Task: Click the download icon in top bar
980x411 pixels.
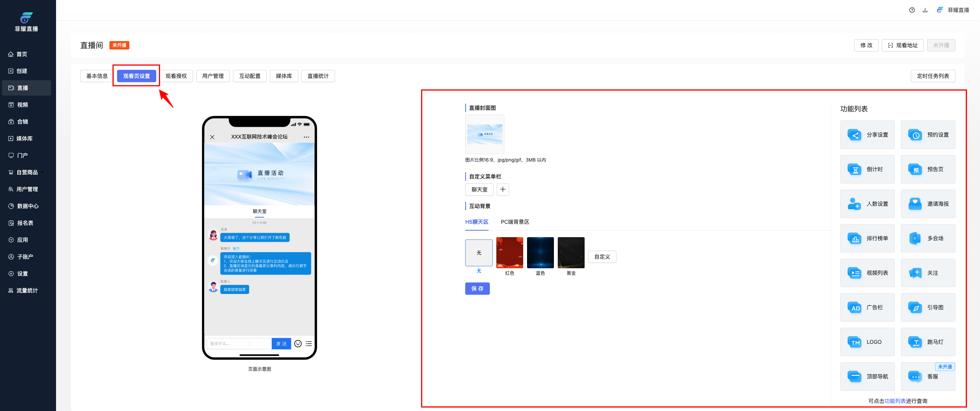Action: (925, 10)
